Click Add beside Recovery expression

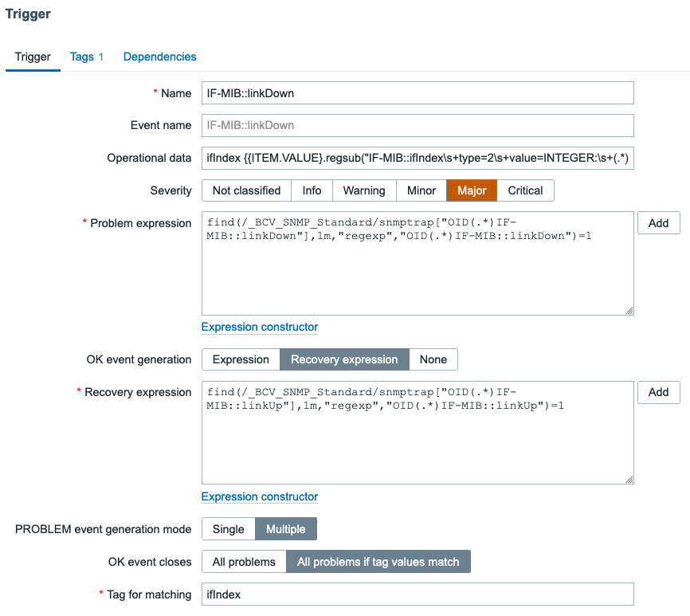[x=658, y=392]
